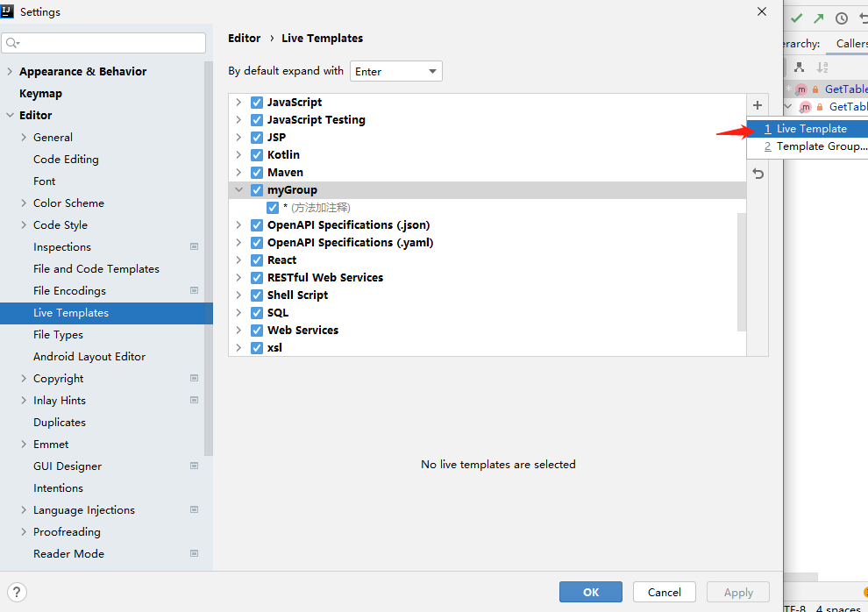Screen dimensions: 868x612
Task: Click the IntelliJ logo icon in the title bar
Action: (8, 11)
